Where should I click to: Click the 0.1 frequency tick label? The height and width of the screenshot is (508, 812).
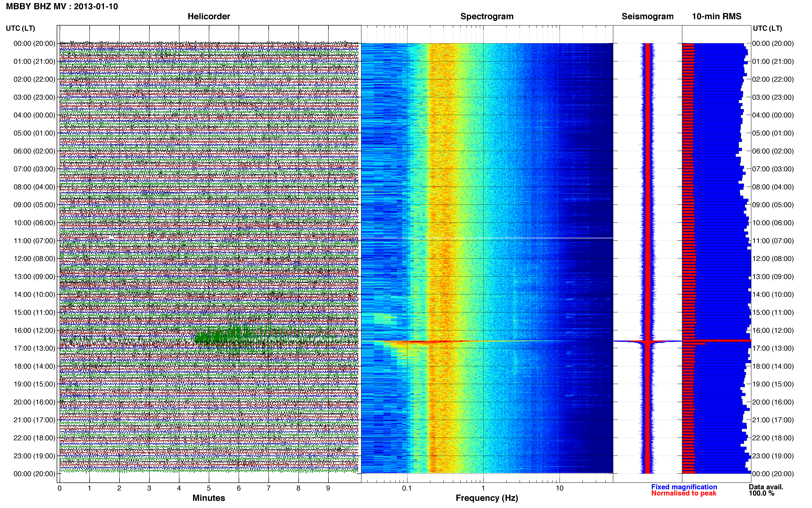(407, 488)
